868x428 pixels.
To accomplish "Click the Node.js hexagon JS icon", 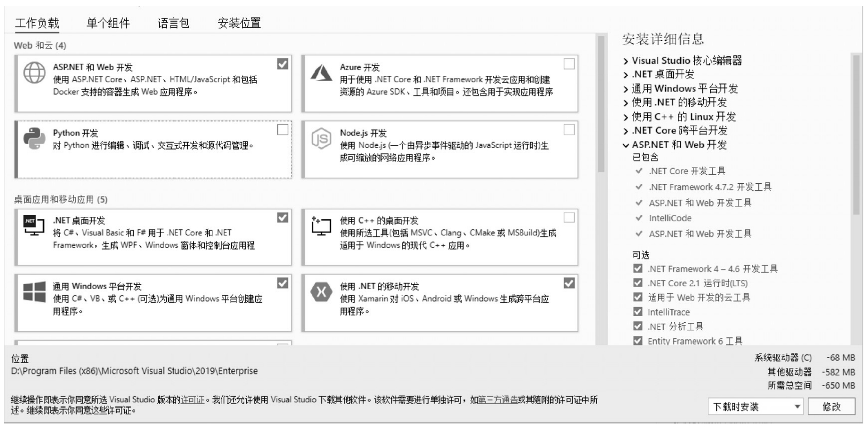I will 321,139.
